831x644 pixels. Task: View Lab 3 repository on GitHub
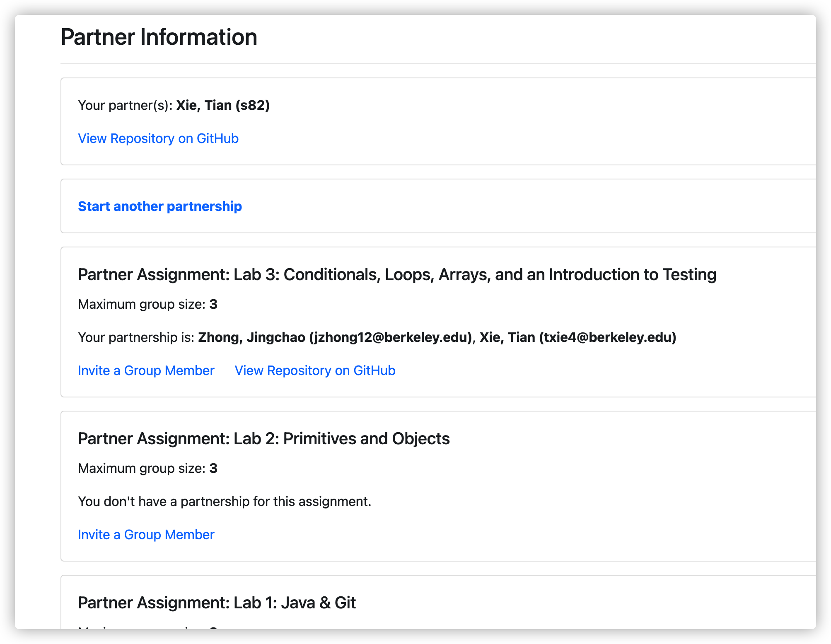click(x=315, y=370)
